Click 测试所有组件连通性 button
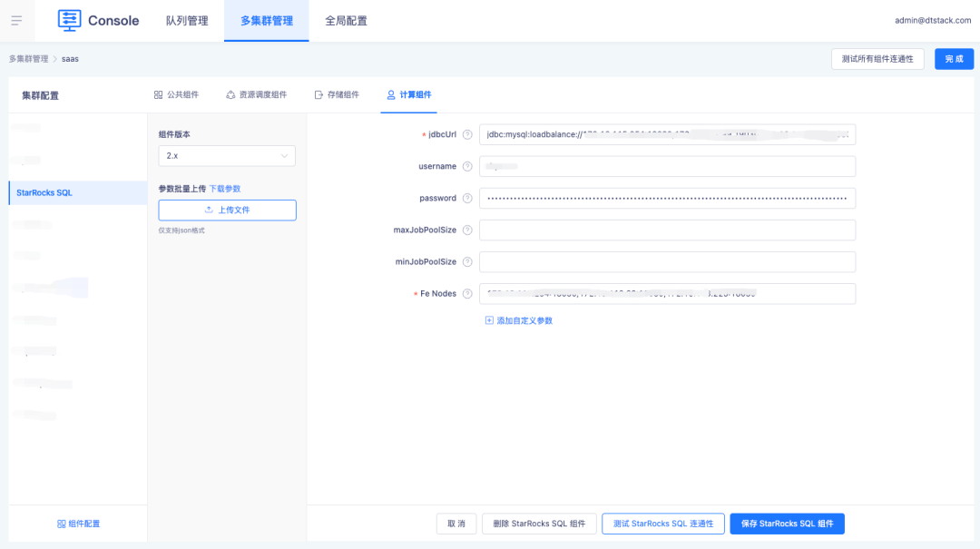This screenshot has height=549, width=980. point(877,59)
